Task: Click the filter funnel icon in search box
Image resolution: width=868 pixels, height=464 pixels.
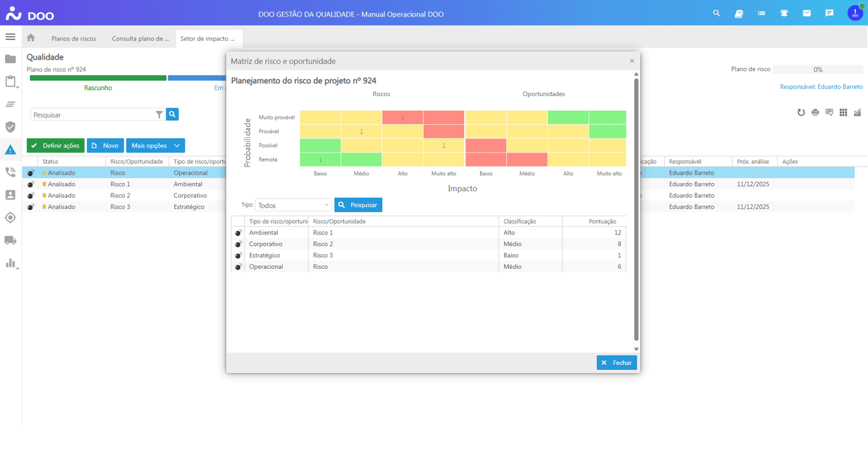Action: tap(159, 114)
